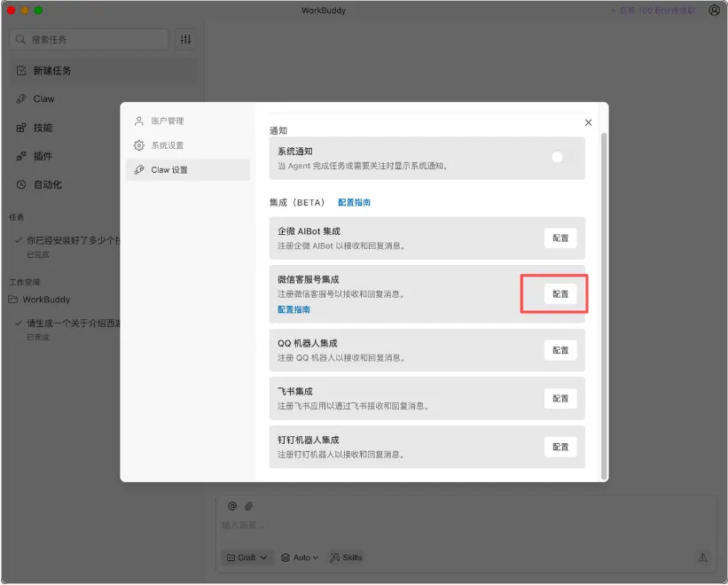This screenshot has width=728, height=585.
Task: Click the Skills button in composer
Action: coord(346,558)
